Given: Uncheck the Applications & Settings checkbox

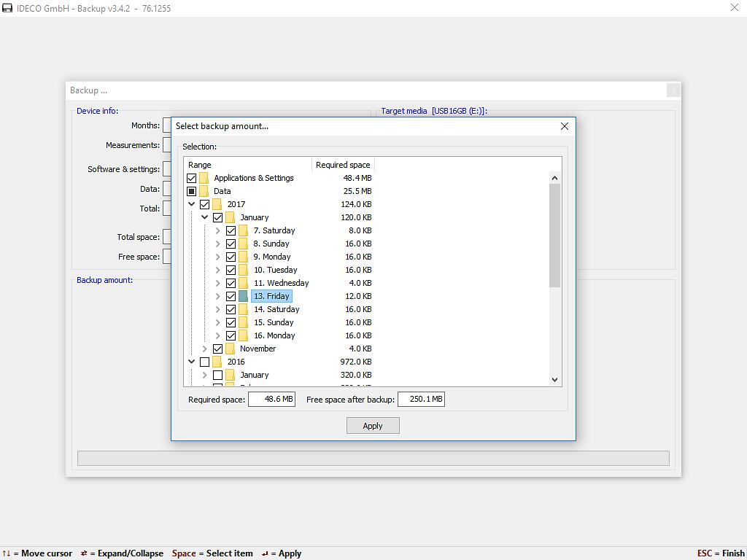Looking at the screenshot, I should coord(192,178).
